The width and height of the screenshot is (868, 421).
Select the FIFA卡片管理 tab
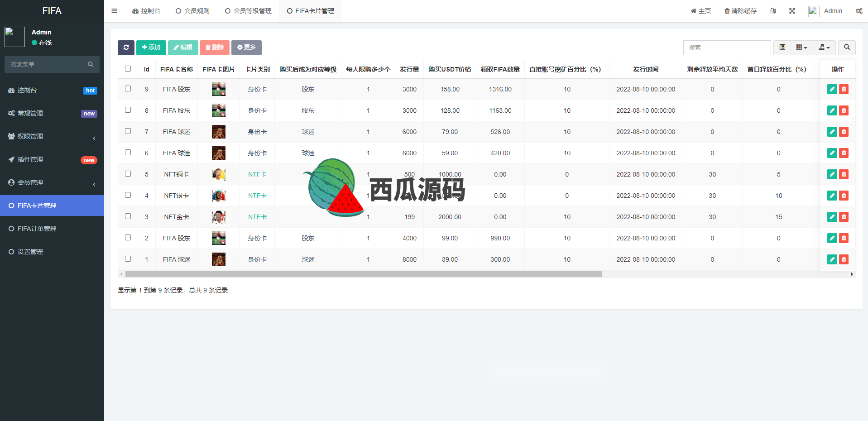point(310,11)
